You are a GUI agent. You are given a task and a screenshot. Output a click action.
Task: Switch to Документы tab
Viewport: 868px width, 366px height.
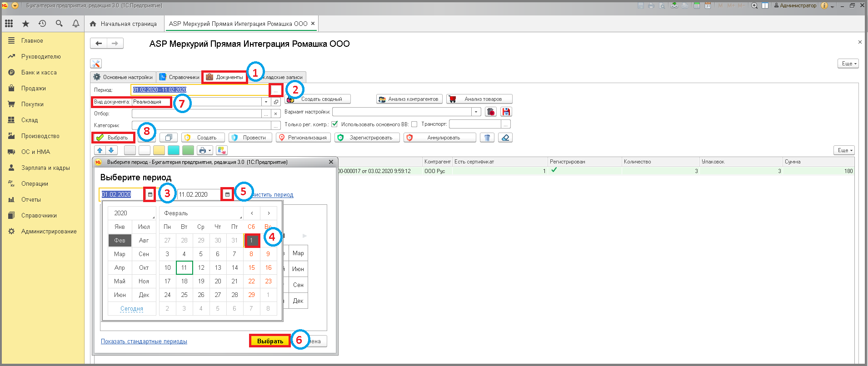click(224, 77)
